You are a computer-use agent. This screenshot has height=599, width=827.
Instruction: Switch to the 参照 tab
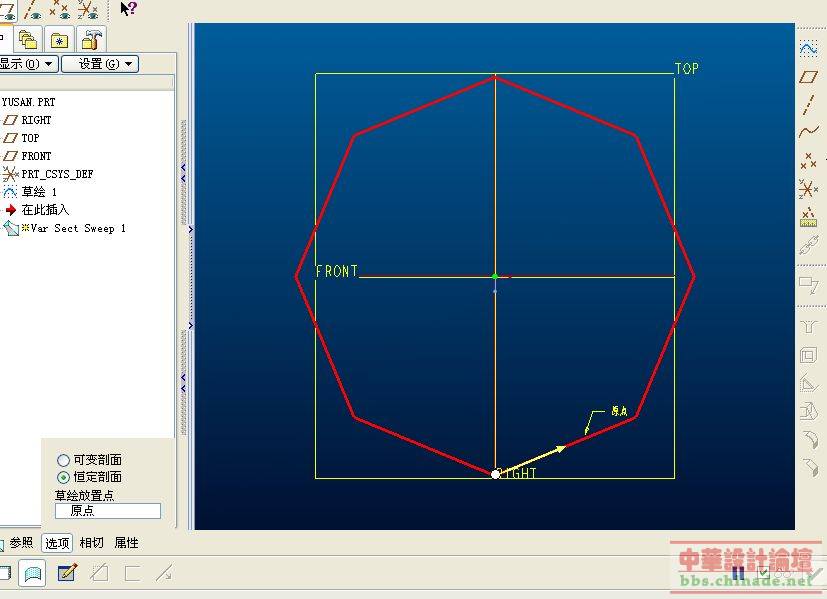coord(21,543)
